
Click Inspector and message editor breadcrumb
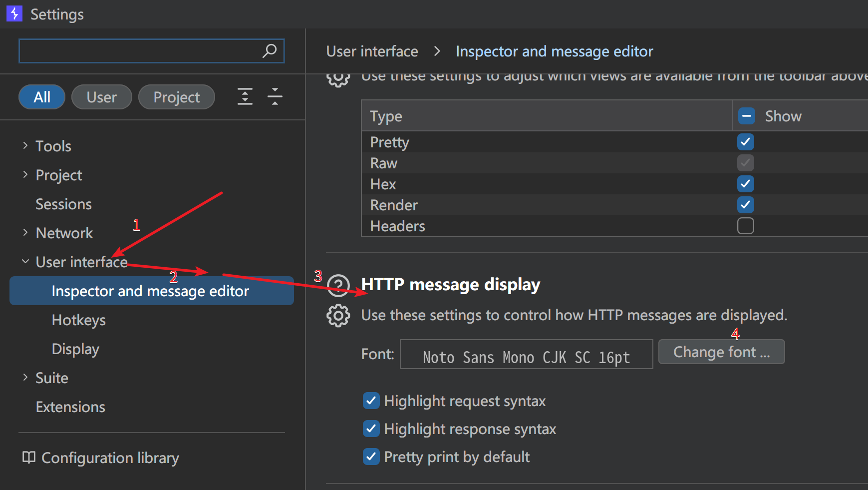pyautogui.click(x=555, y=51)
